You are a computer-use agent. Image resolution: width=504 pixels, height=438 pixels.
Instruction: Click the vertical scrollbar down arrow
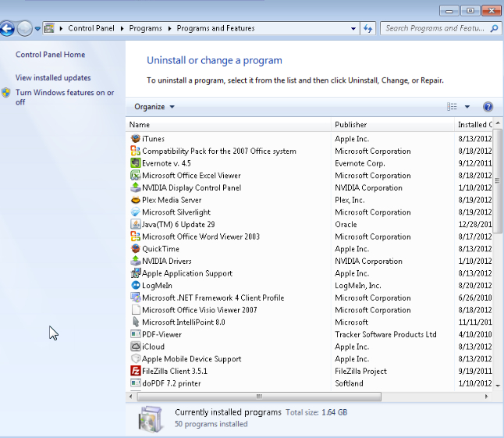pyautogui.click(x=498, y=386)
